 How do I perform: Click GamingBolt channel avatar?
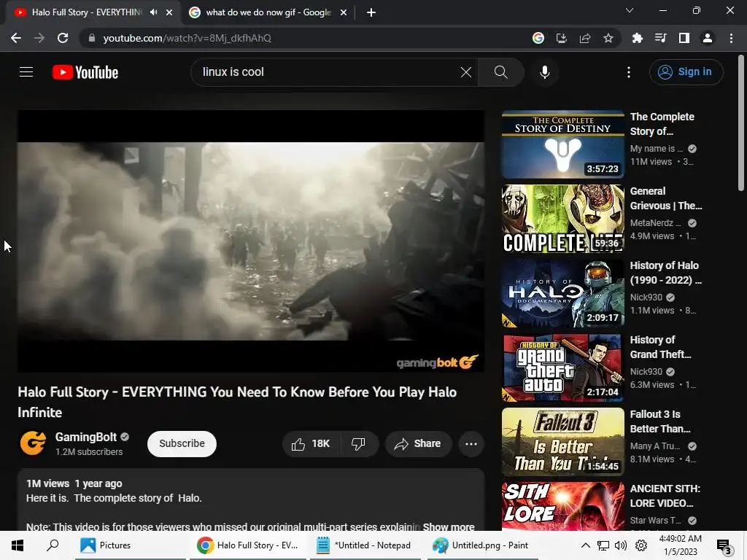[33, 443]
